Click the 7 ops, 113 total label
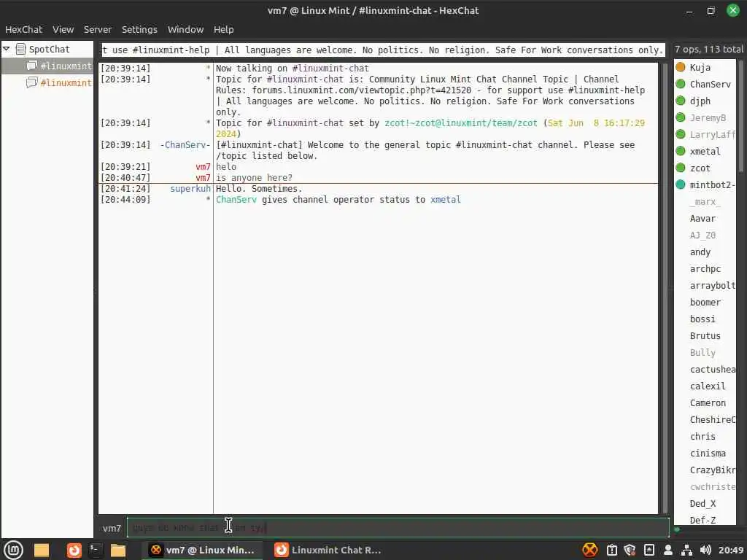Viewport: 747px width, 560px height. [708, 49]
